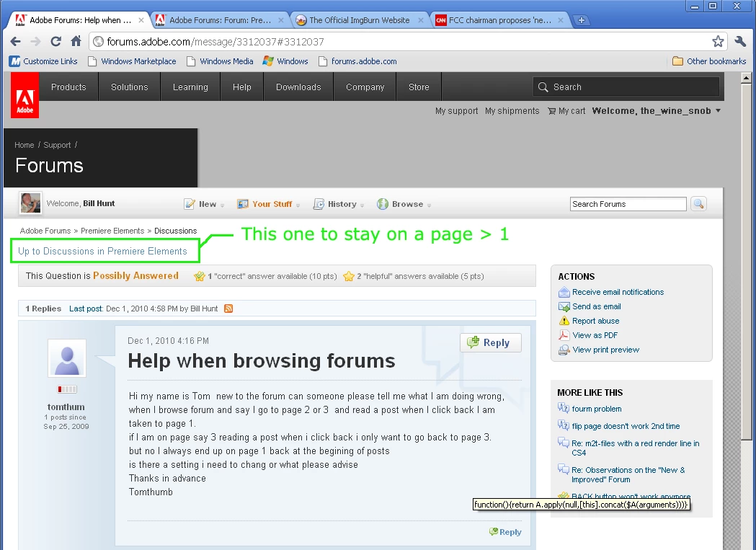Click the Report abuse warning icon

pyautogui.click(x=564, y=321)
